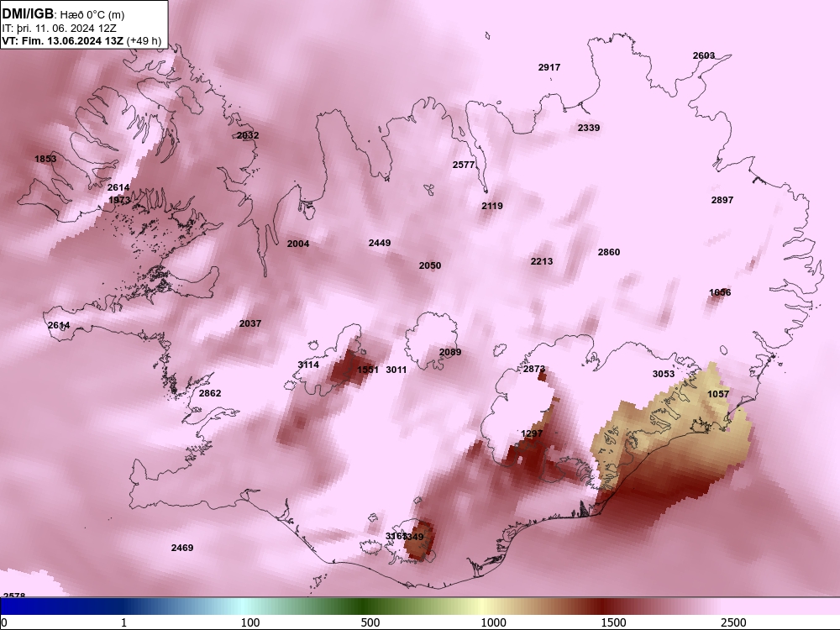Click the 2050 height value

[430, 265]
